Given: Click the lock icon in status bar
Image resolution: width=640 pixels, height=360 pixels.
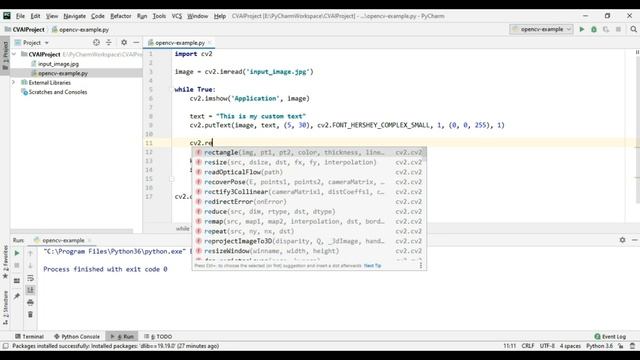Looking at the screenshot, I should pyautogui.click(x=620, y=346).
